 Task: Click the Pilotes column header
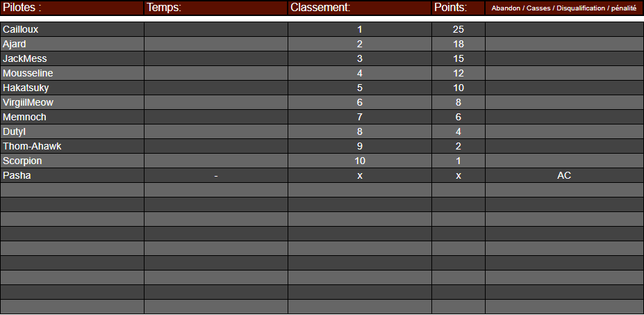click(72, 8)
